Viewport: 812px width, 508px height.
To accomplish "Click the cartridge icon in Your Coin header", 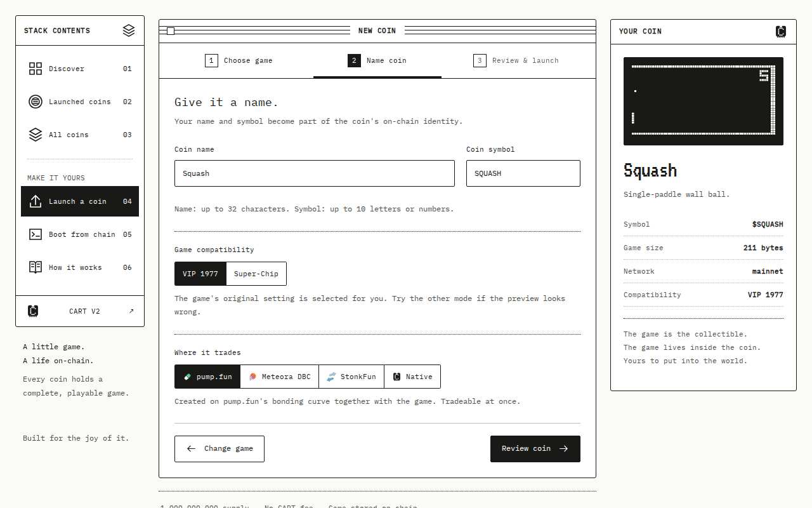I will [x=781, y=31].
